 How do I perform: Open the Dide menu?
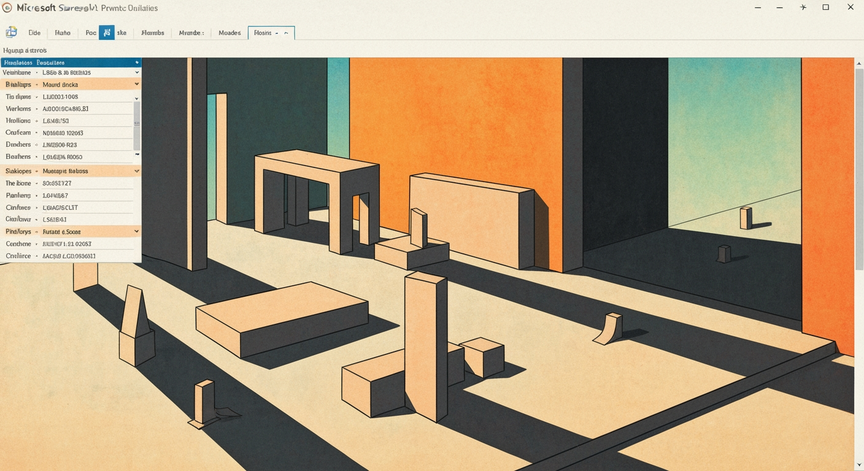click(34, 33)
